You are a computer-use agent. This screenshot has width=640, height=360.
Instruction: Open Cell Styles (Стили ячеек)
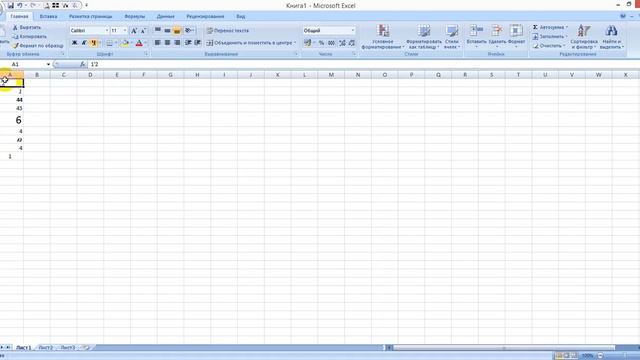(x=451, y=37)
